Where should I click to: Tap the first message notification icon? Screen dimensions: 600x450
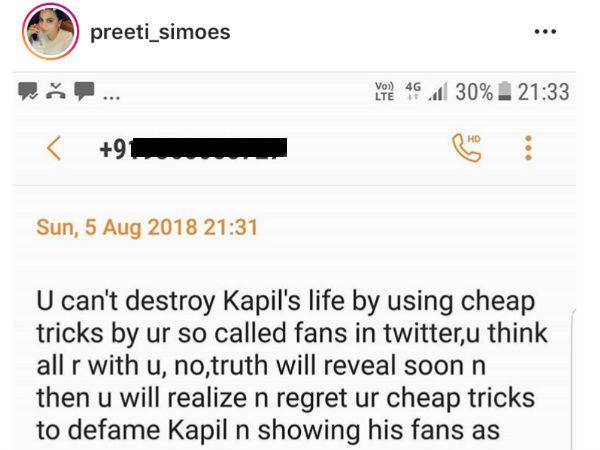click(x=30, y=93)
